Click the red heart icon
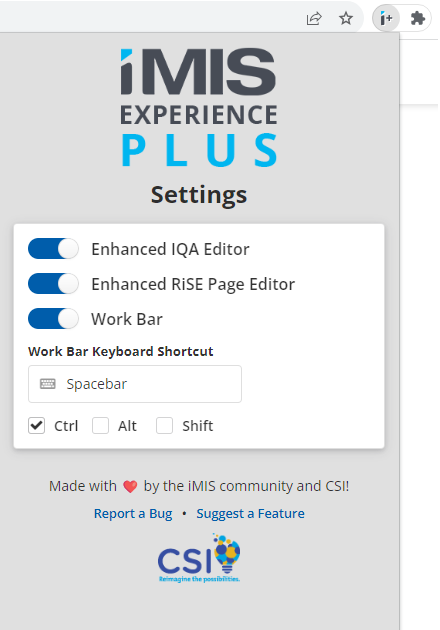 click(130, 487)
